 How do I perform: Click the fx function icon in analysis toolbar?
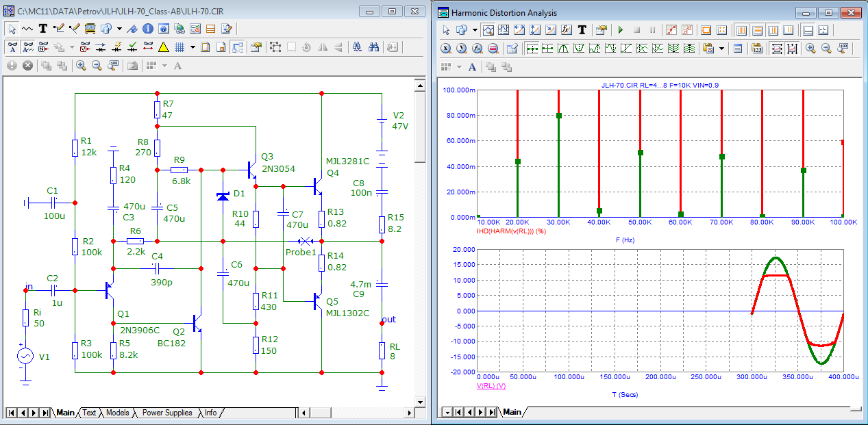tap(567, 30)
